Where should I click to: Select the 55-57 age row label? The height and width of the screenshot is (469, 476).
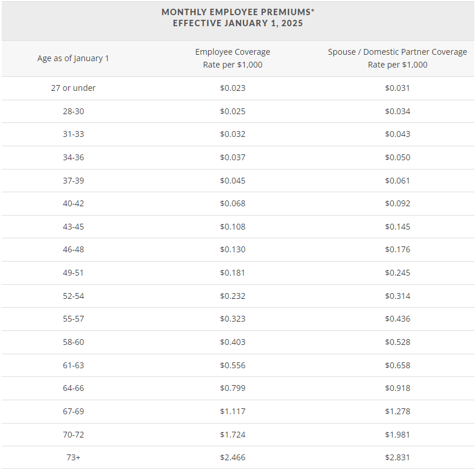[73, 319]
